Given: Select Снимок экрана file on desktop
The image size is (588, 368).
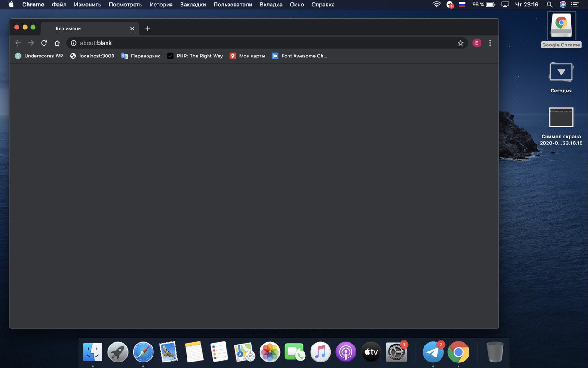Looking at the screenshot, I should click(561, 126).
